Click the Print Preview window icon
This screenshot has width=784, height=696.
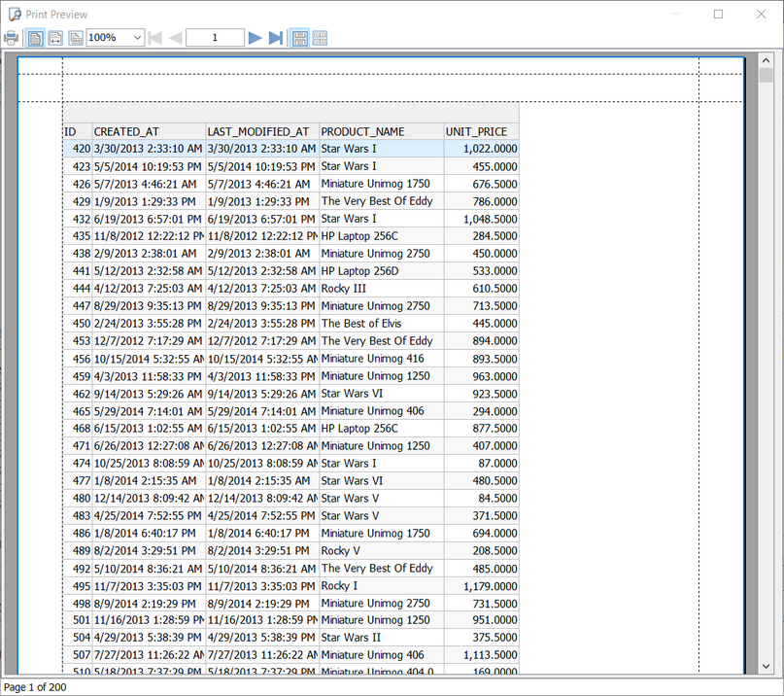(14, 14)
